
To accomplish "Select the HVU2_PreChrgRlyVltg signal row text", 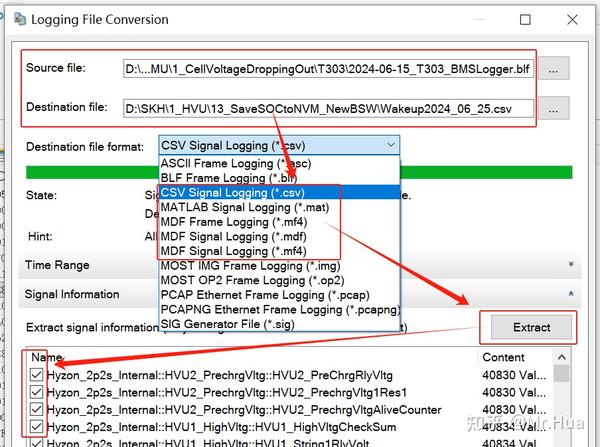I will coord(220,375).
